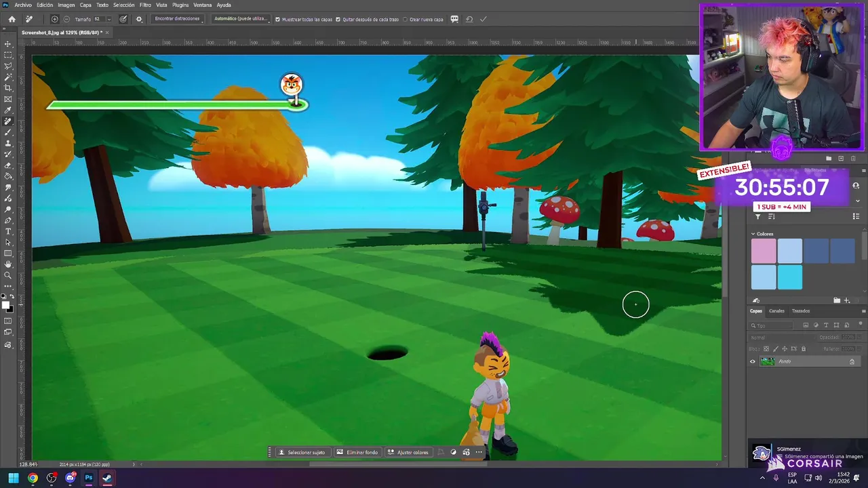868x488 pixels.
Task: Click the Ajustar colores button
Action: 408,452
